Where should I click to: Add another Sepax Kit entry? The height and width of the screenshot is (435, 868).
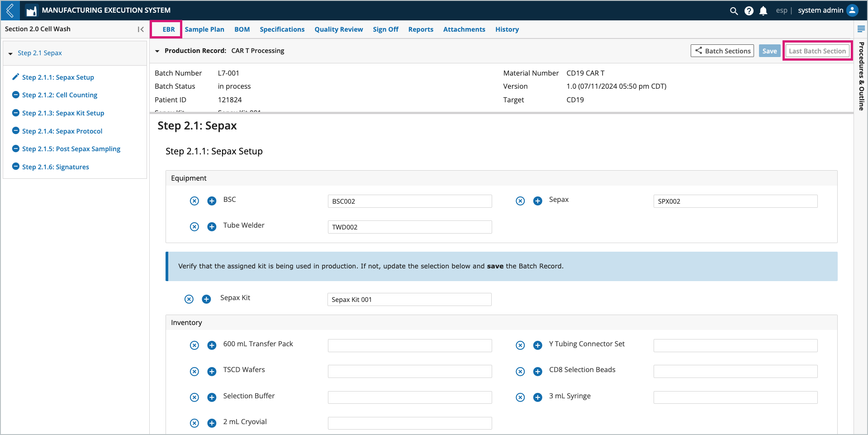coord(206,299)
